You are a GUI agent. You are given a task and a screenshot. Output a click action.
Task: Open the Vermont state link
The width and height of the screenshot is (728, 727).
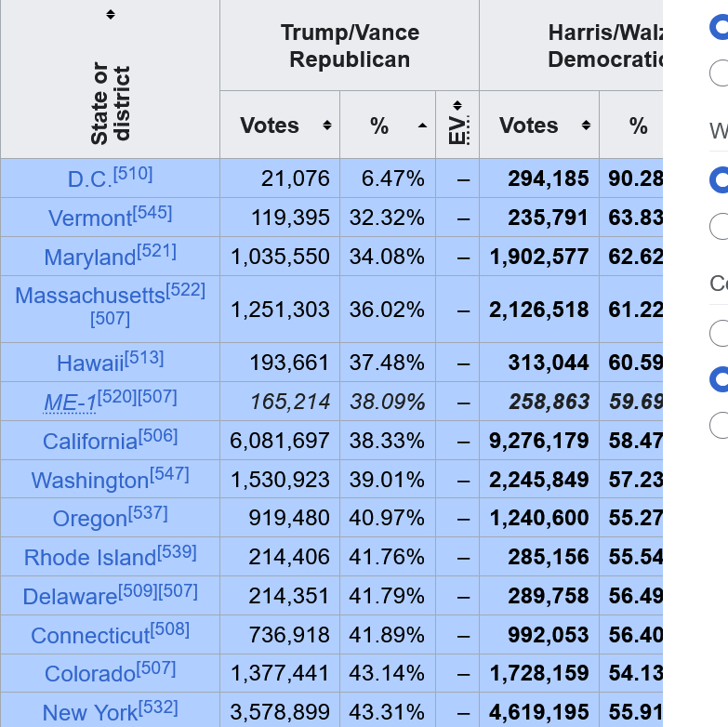(90, 218)
